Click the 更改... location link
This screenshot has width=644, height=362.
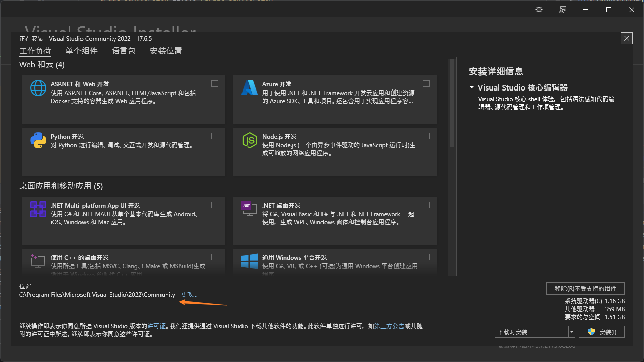(x=189, y=295)
